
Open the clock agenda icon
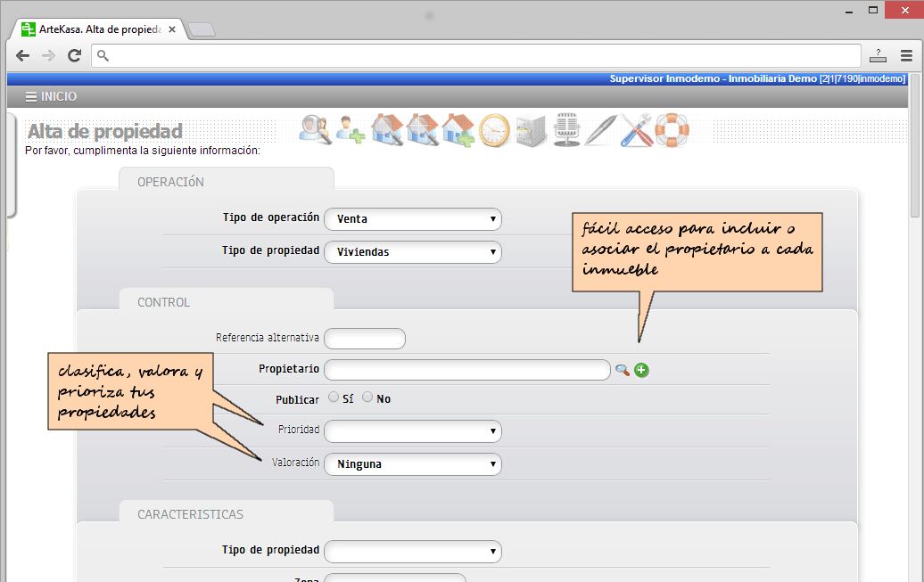coord(493,130)
